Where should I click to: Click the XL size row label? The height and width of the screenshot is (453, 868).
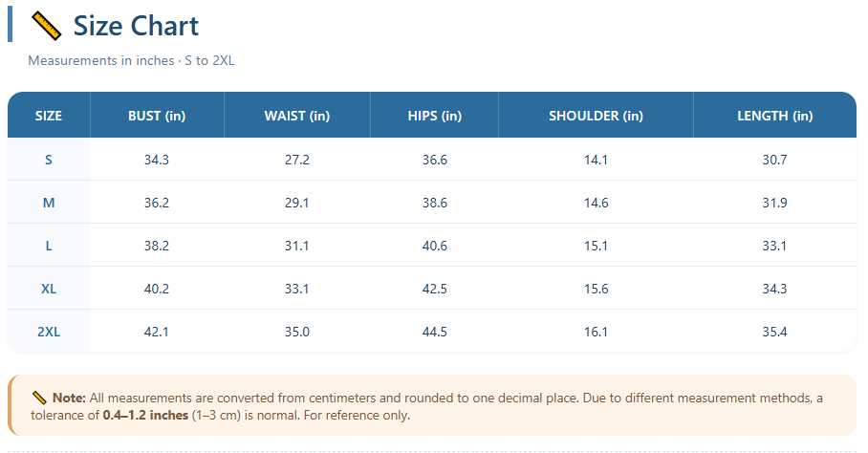(49, 289)
